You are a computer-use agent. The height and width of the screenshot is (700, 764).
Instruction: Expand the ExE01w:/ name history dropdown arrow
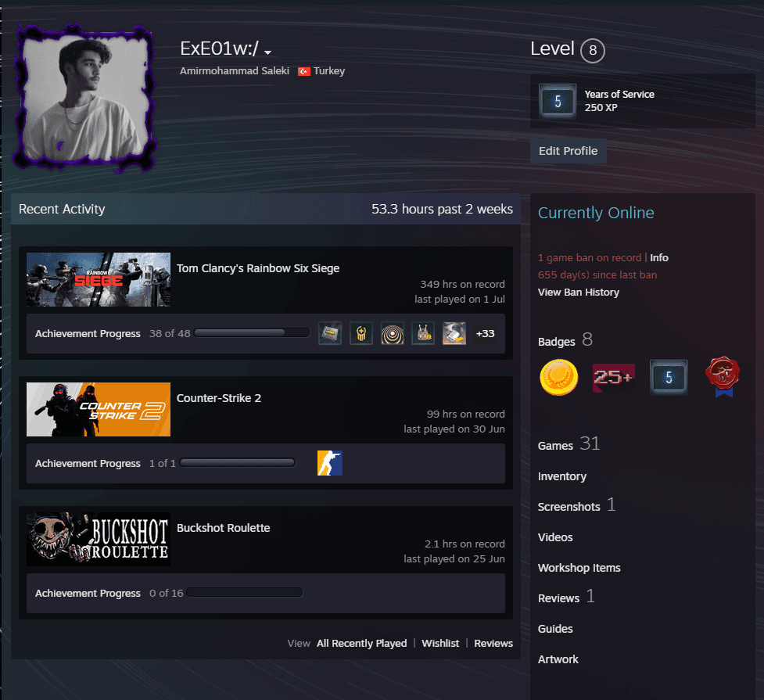point(267,52)
